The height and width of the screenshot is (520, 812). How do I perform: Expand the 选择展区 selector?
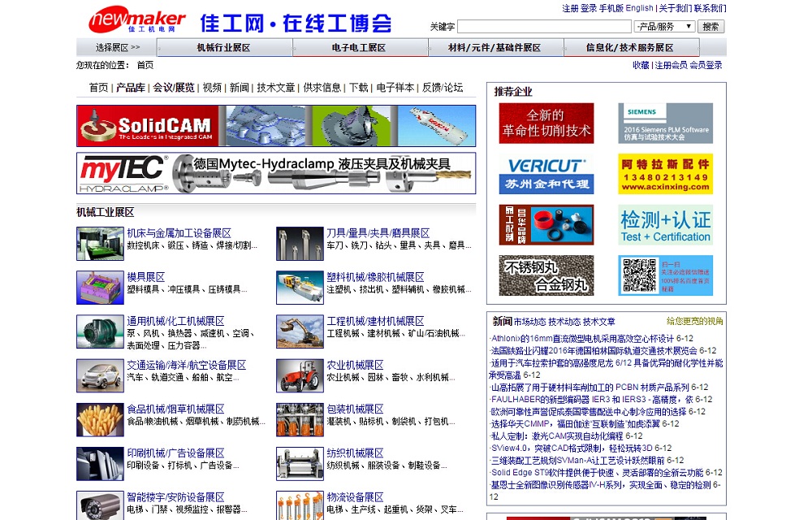118,48
